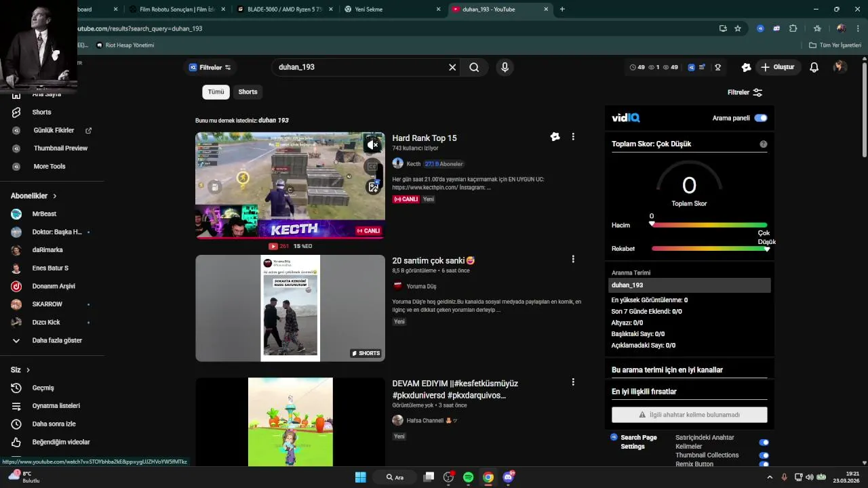The height and width of the screenshot is (488, 868).
Task: Expand Daha fazla göster in subscriptions
Action: coord(57,340)
